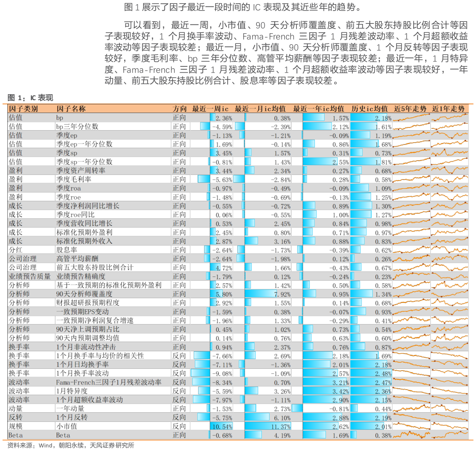Click the 资料来源 footer text

point(71,445)
